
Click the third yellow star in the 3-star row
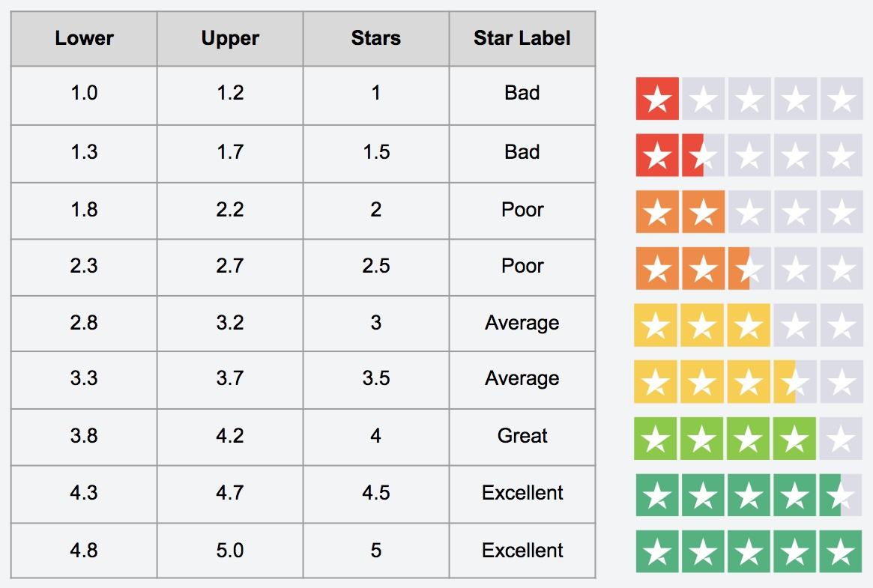[748, 325]
